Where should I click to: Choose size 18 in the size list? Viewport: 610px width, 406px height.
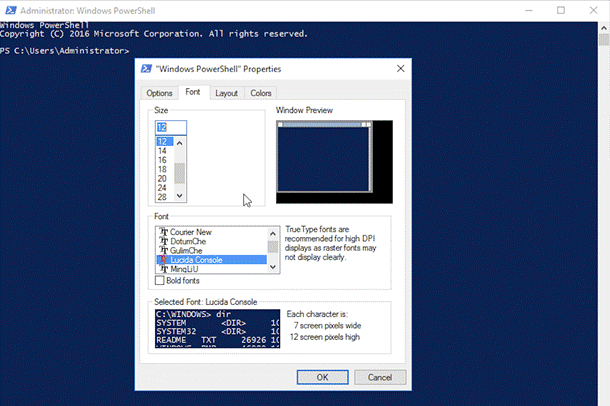click(165, 170)
